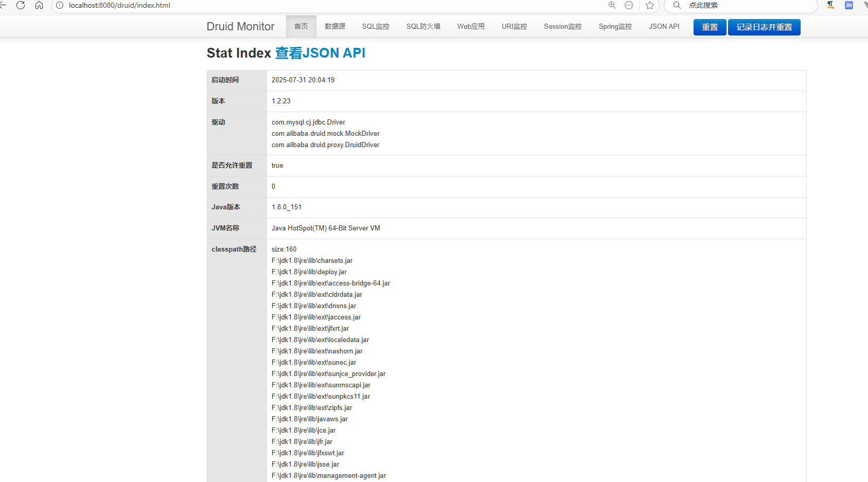
Task: Click the Druid Monitor brand link
Action: click(240, 26)
